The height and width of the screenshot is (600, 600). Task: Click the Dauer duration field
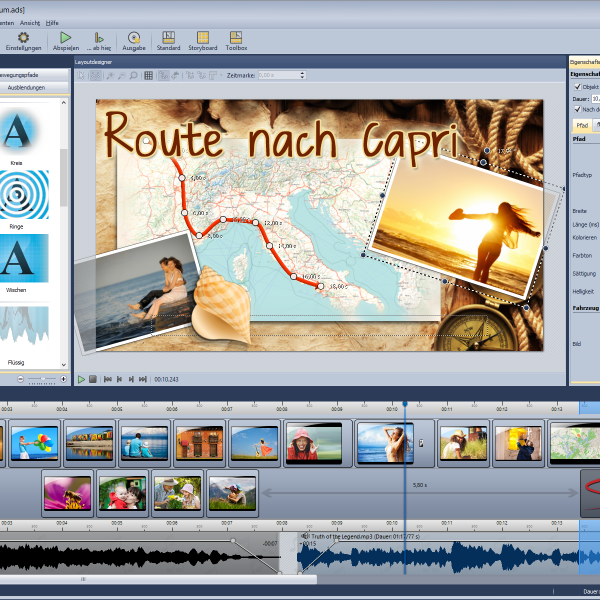(596, 99)
